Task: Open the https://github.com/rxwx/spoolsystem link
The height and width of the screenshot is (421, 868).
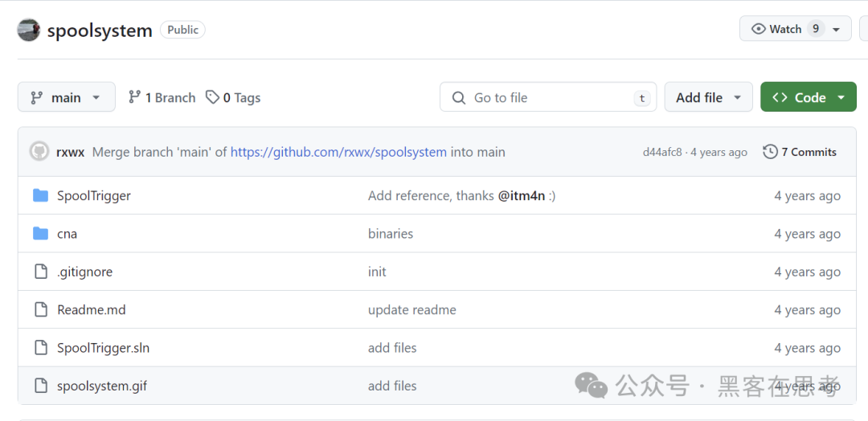Action: (338, 152)
